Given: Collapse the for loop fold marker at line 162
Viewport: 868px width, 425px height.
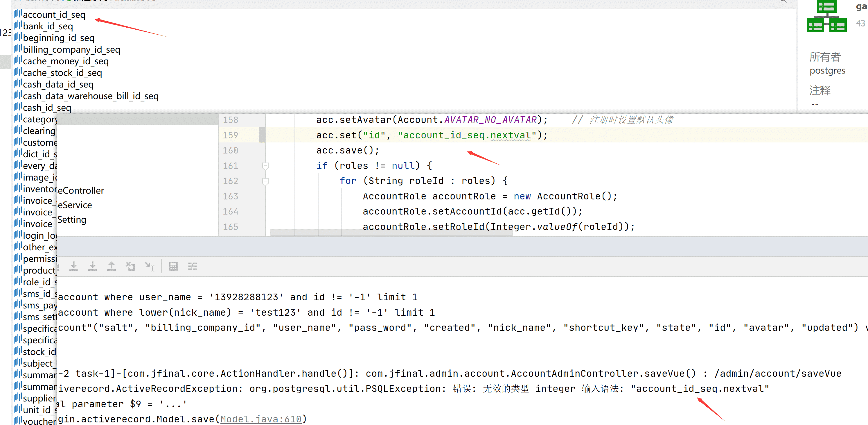Looking at the screenshot, I should 265,181.
